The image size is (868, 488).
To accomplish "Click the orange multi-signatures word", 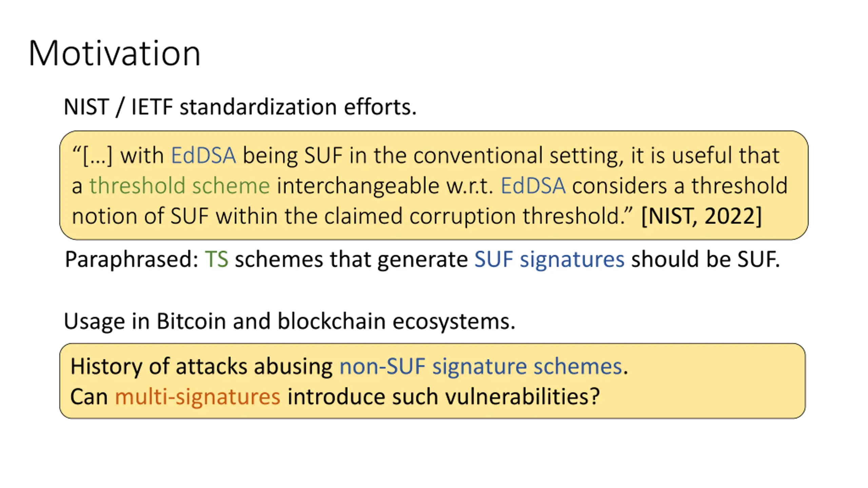I will tap(198, 396).
